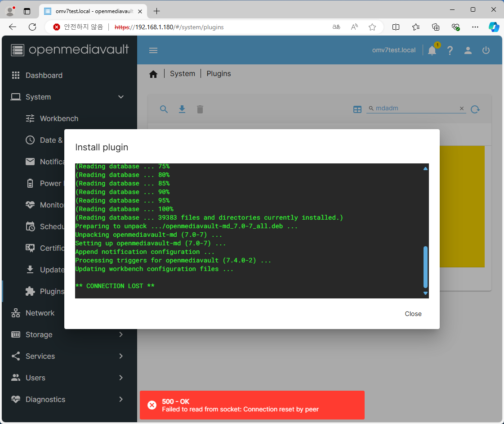Expand the Diagnostics menu chevron
Viewport: 504px width, 424px height.
121,399
